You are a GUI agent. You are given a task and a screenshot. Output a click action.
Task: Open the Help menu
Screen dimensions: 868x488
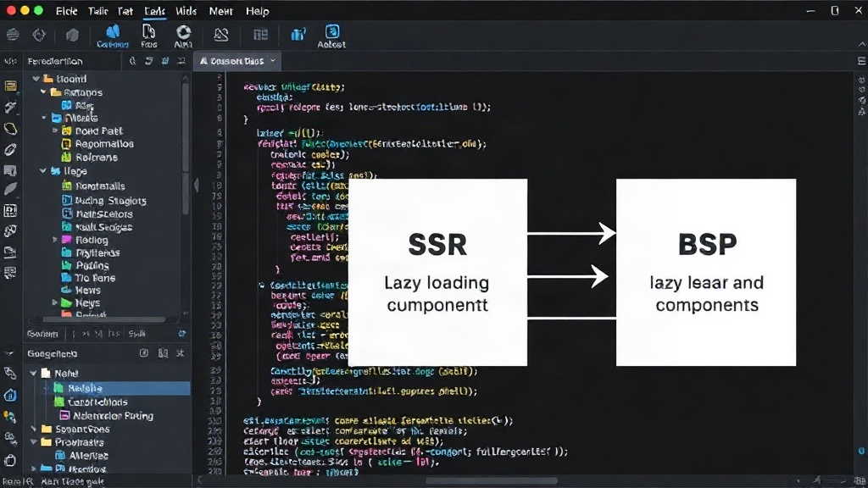point(257,11)
